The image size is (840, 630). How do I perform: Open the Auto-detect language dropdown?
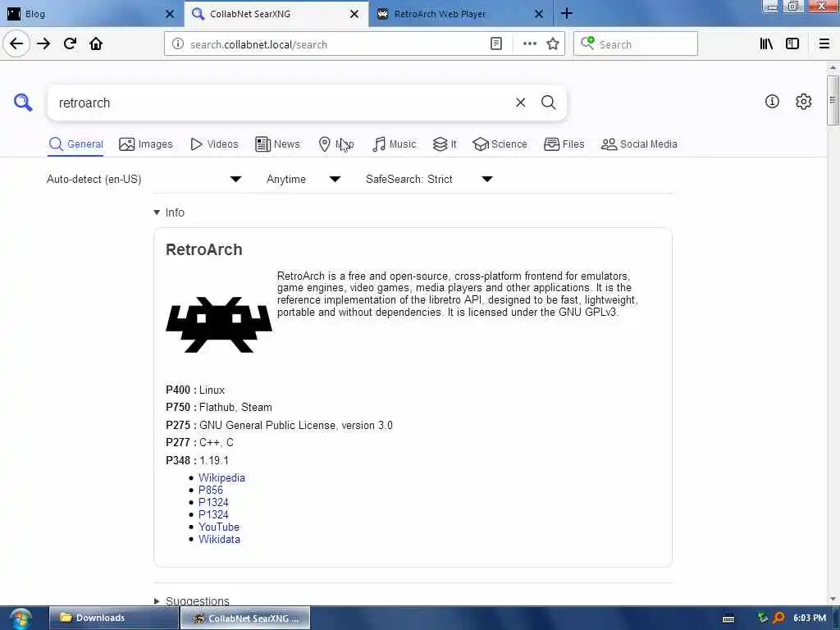click(x=144, y=179)
